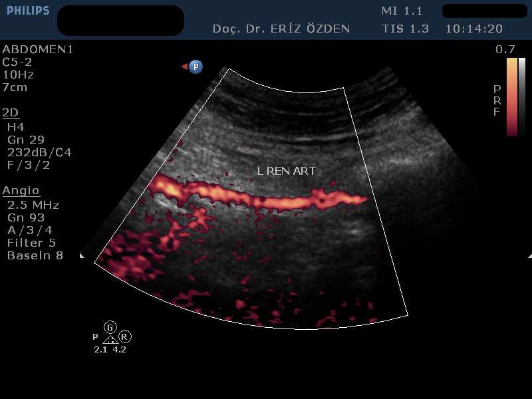Click the Baseln 8 setting

35,255
